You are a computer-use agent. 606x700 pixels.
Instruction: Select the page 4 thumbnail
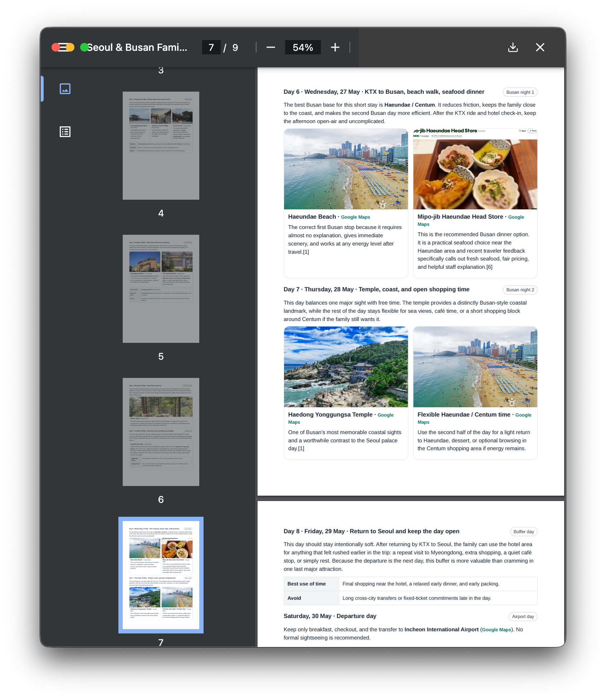click(161, 146)
